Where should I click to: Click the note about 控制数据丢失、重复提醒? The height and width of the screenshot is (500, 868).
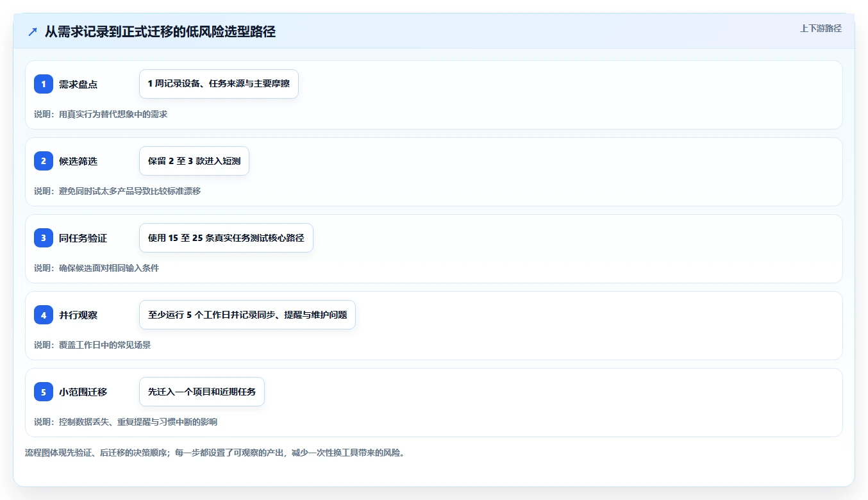coord(126,422)
